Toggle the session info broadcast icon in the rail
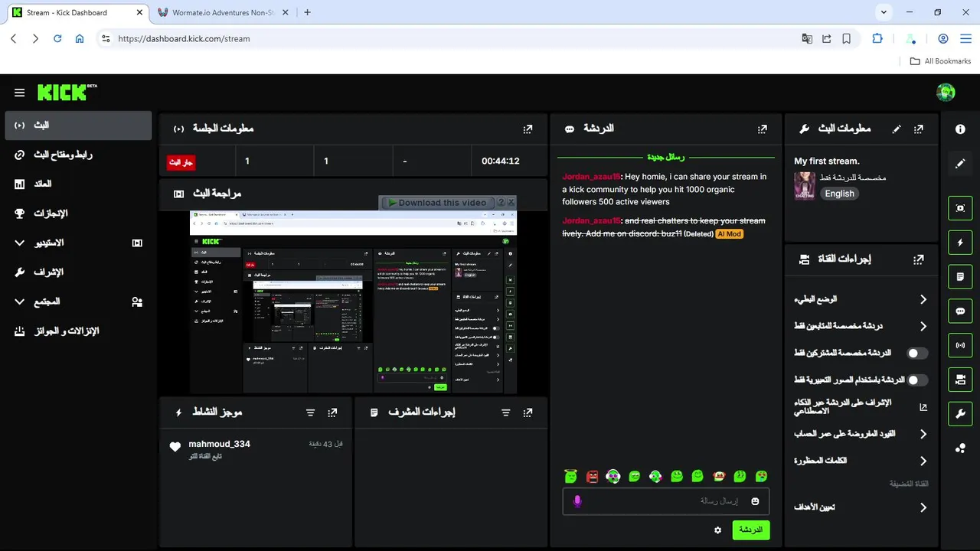Viewport: 980px width, 551px height. [x=960, y=345]
